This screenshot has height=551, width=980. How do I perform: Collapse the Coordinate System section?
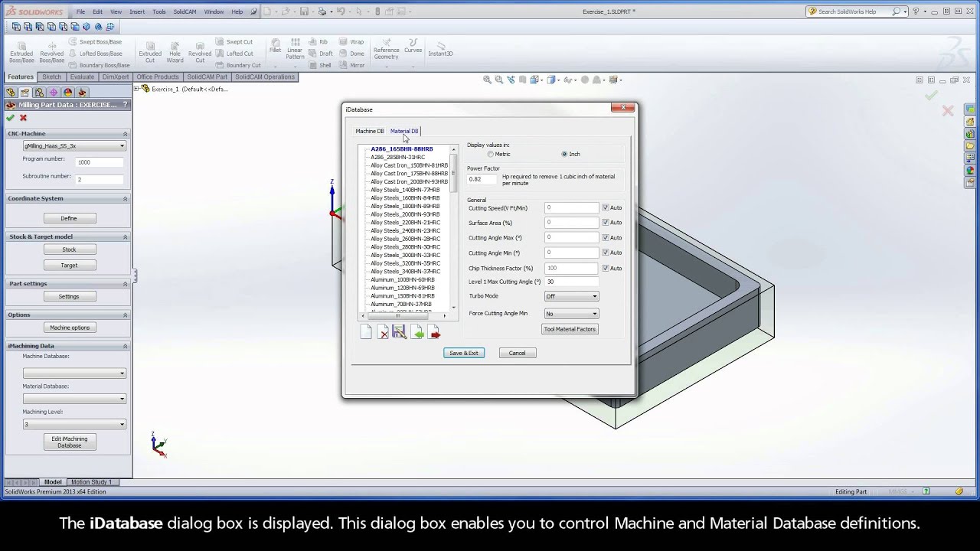click(126, 199)
